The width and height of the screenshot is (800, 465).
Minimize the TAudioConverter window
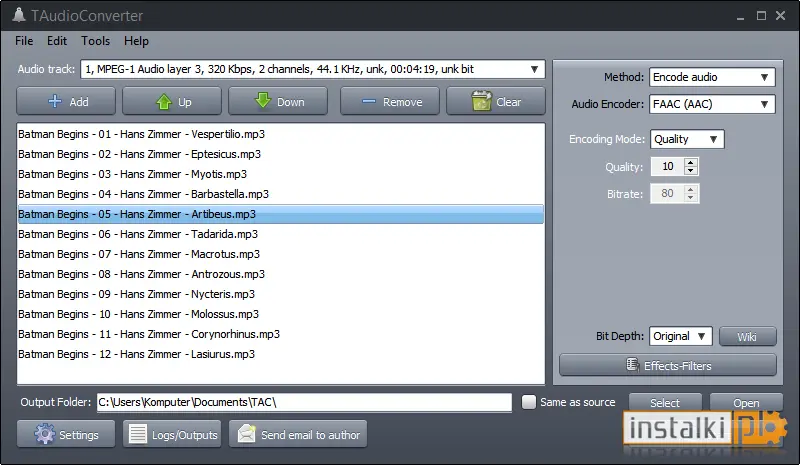(741, 16)
